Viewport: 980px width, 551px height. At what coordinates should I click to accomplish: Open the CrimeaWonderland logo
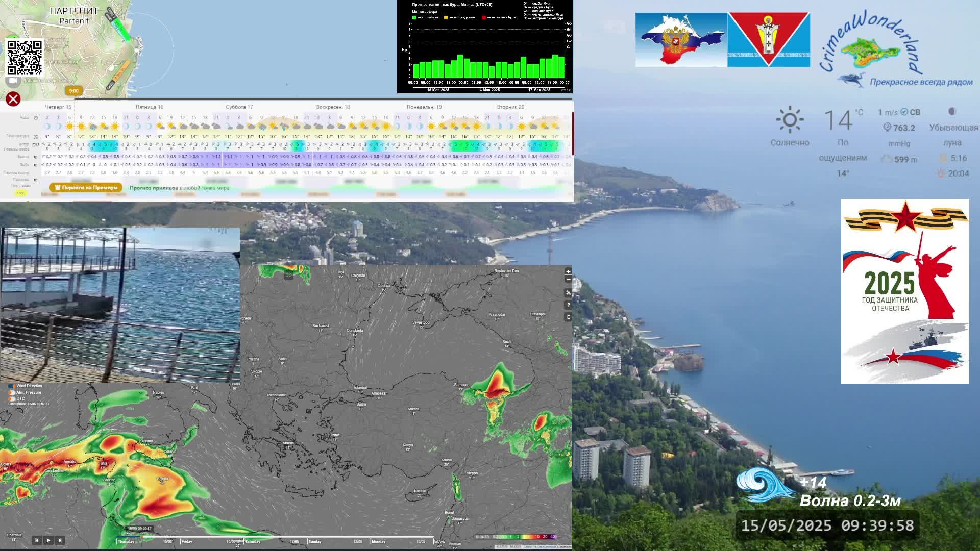pos(896,49)
